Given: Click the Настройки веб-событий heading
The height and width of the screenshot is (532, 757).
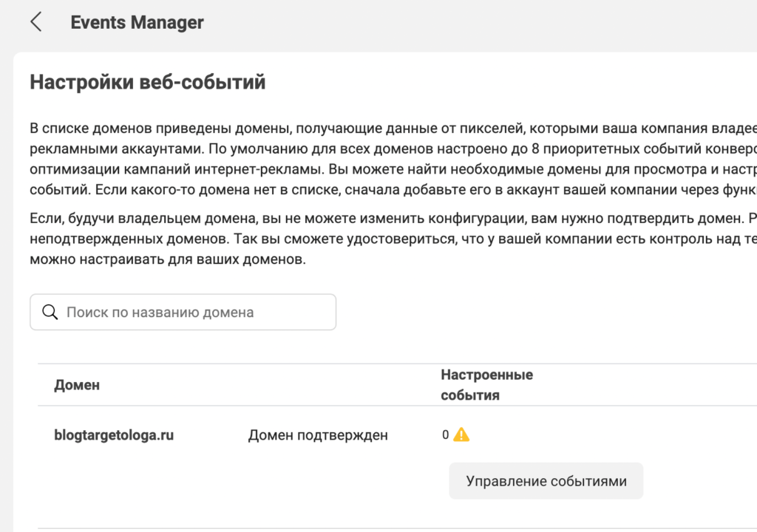Looking at the screenshot, I should (147, 82).
